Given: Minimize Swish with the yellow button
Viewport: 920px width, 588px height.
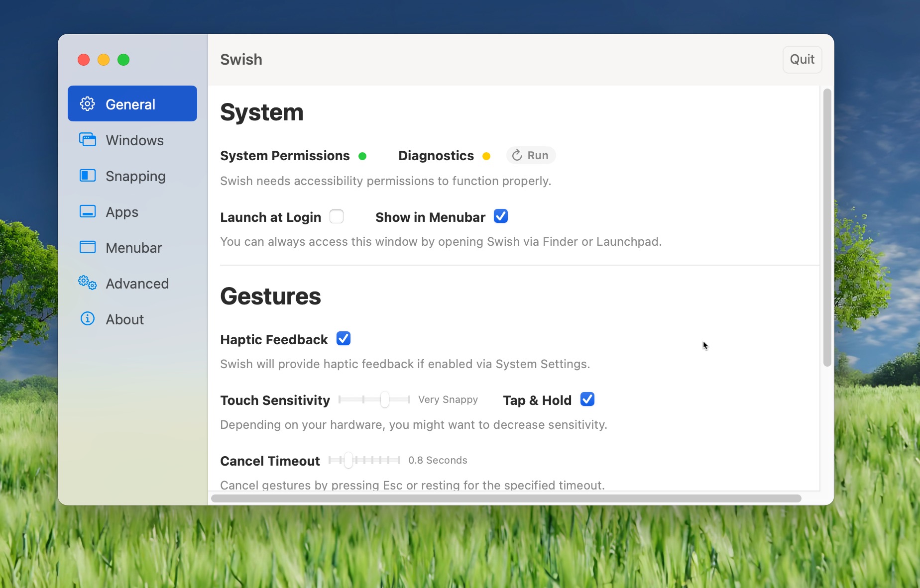Looking at the screenshot, I should [x=104, y=60].
